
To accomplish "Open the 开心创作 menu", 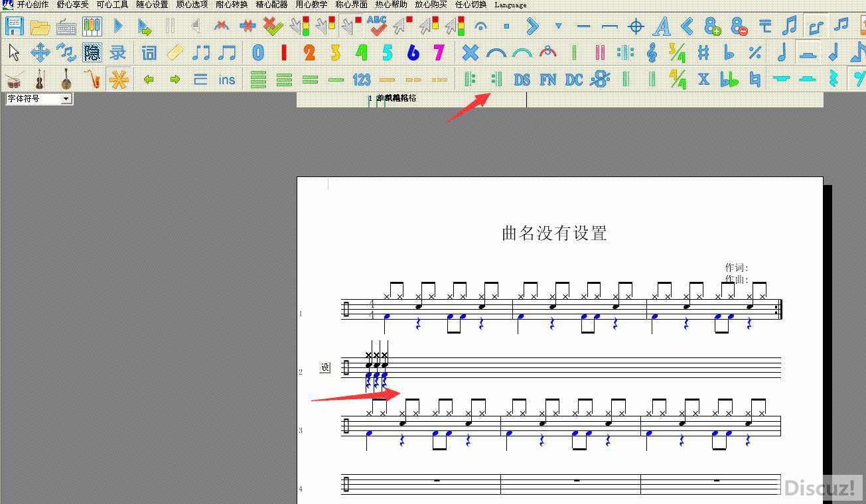I will pos(33,5).
